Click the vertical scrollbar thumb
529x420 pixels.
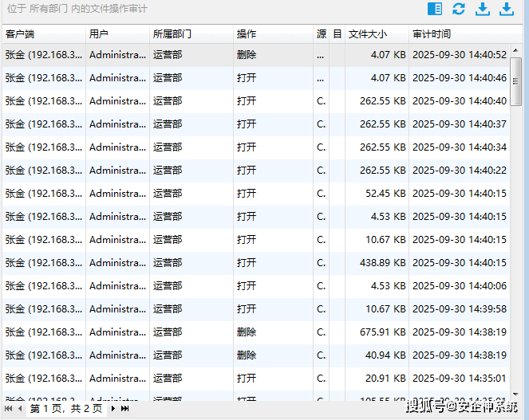(x=515, y=81)
